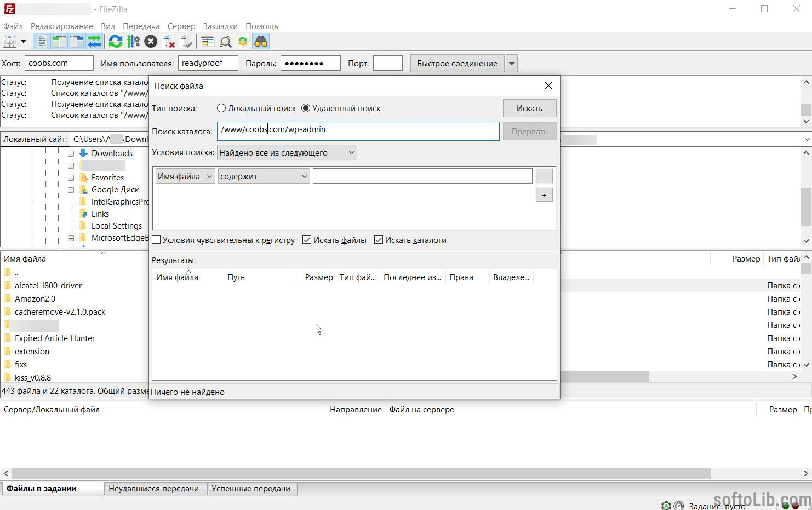Select Links folder in local tree

click(100, 214)
